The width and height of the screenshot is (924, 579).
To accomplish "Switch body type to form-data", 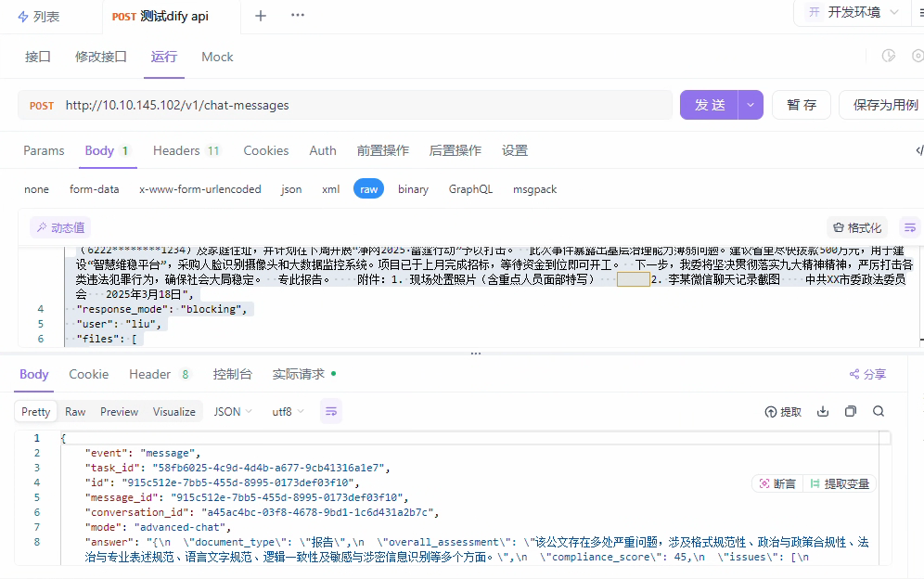I will click(x=95, y=188).
